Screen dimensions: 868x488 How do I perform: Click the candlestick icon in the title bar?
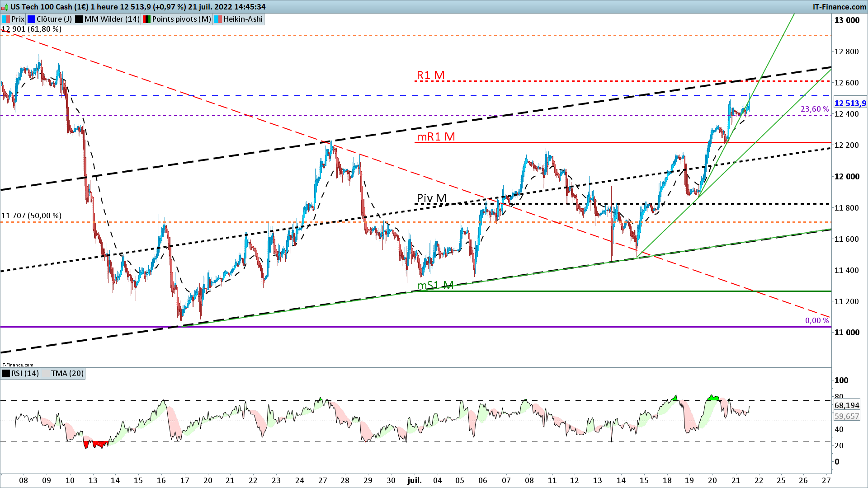tap(5, 7)
